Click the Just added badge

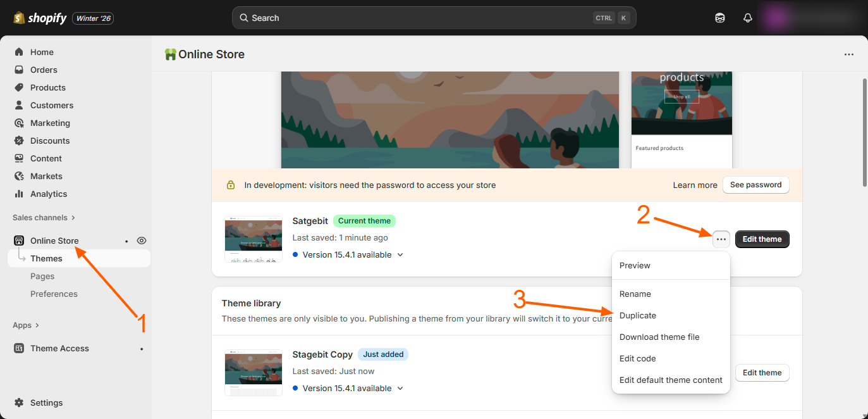[383, 354]
